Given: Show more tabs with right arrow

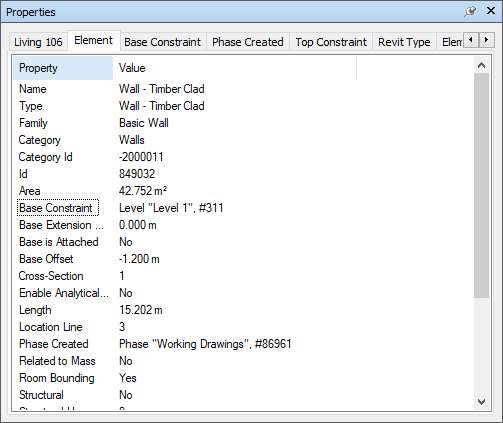Looking at the screenshot, I should point(486,40).
